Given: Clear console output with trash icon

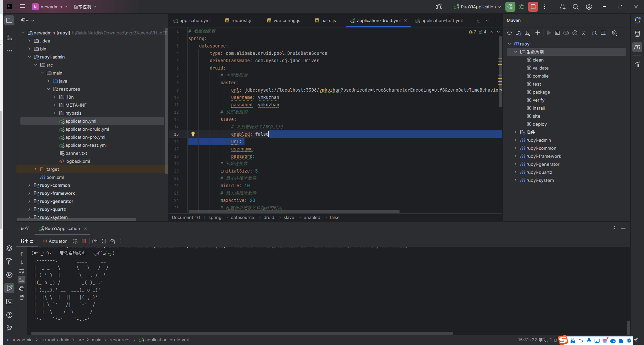Looking at the screenshot, I should click(22, 297).
